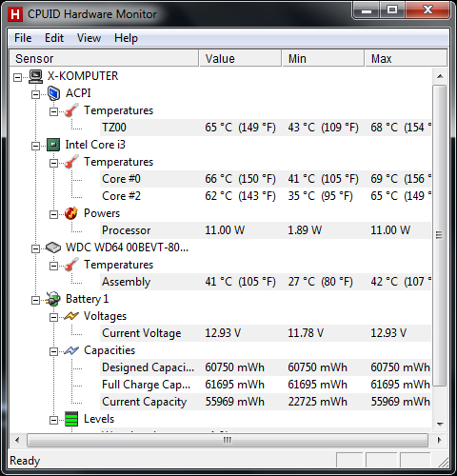Select the Assembly temperature row
The image size is (457, 476).
coord(266,282)
